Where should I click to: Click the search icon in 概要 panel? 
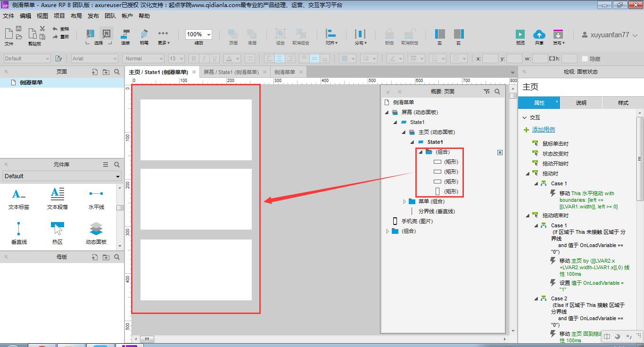[497, 91]
